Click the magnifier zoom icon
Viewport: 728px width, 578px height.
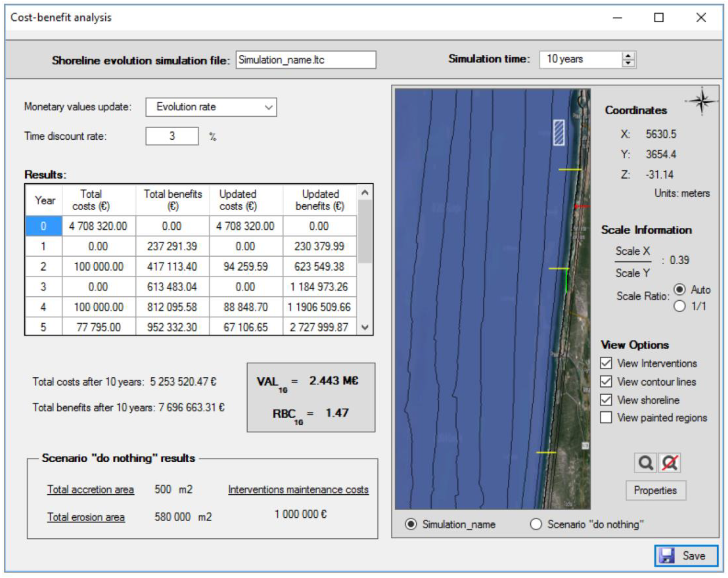coord(645,463)
